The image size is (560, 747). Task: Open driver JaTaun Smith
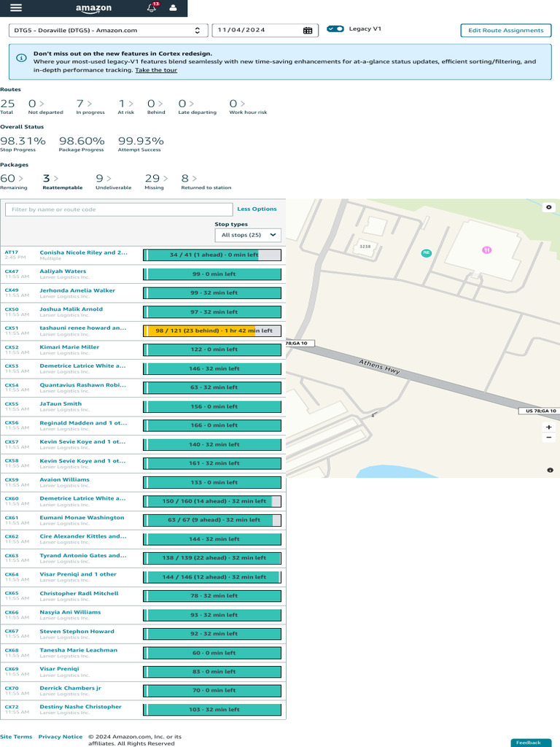(61, 403)
